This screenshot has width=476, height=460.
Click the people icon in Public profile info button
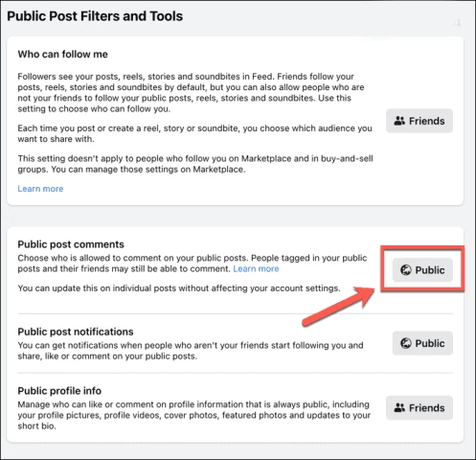click(399, 407)
